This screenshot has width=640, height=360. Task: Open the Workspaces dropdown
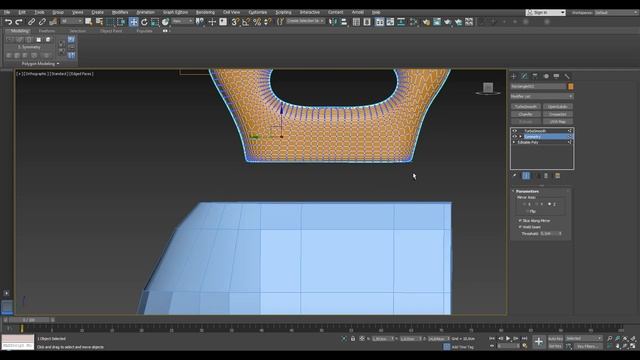pyautogui.click(x=616, y=13)
